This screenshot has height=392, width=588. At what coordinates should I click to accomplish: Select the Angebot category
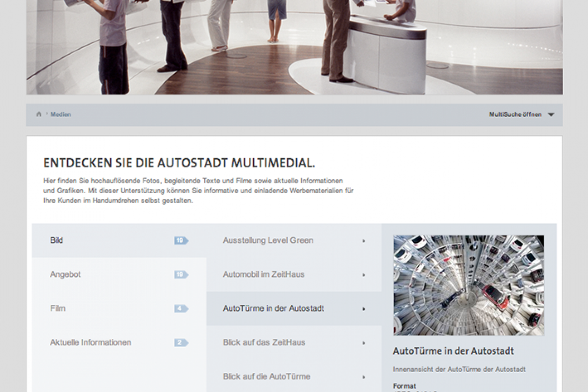(x=65, y=274)
